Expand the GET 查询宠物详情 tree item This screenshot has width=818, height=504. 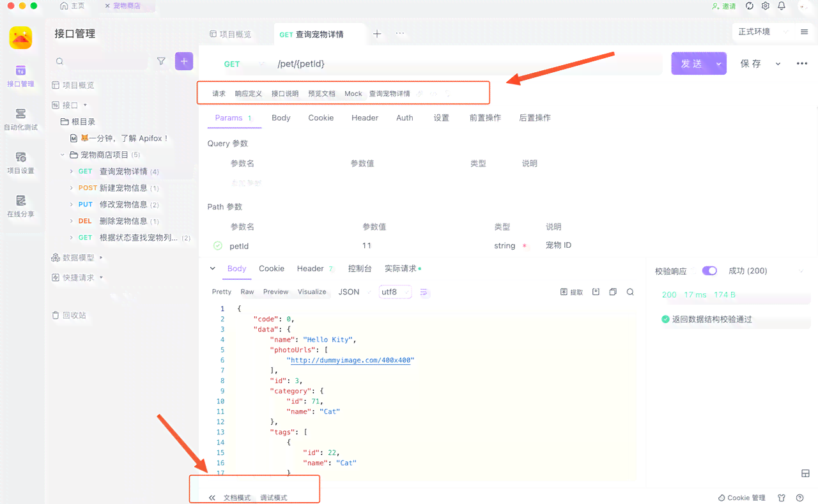point(72,171)
